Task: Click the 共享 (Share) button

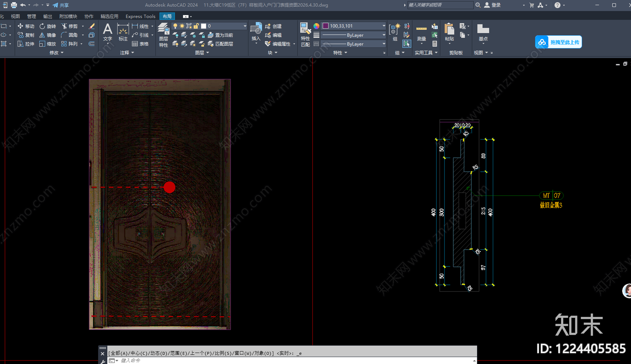Action: click(x=60, y=5)
